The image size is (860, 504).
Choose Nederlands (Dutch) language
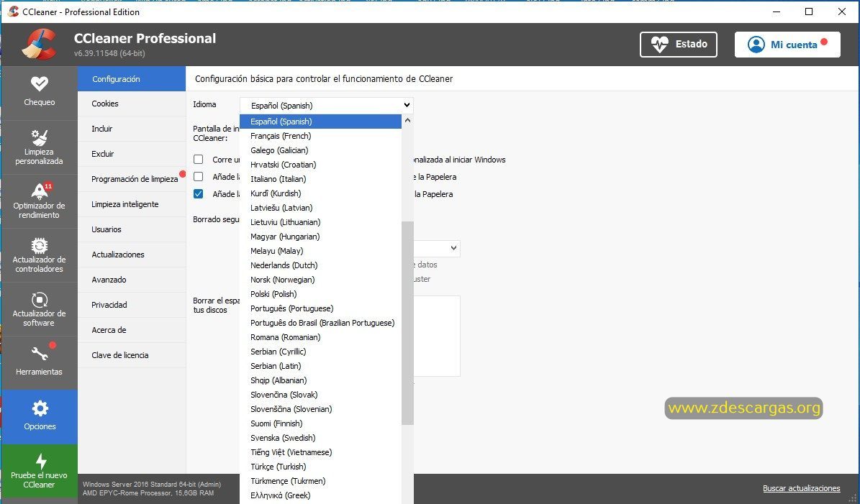tap(321, 265)
